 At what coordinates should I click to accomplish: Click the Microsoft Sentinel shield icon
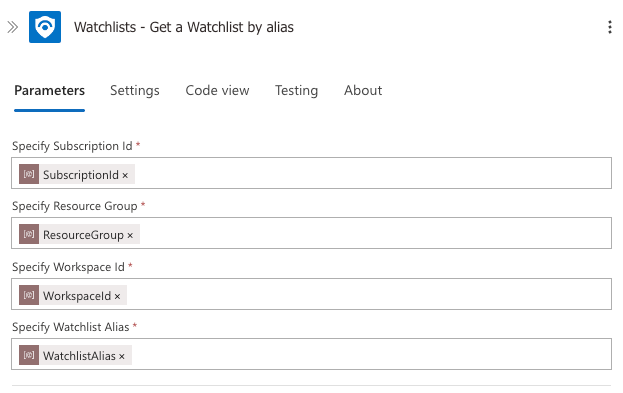45,27
